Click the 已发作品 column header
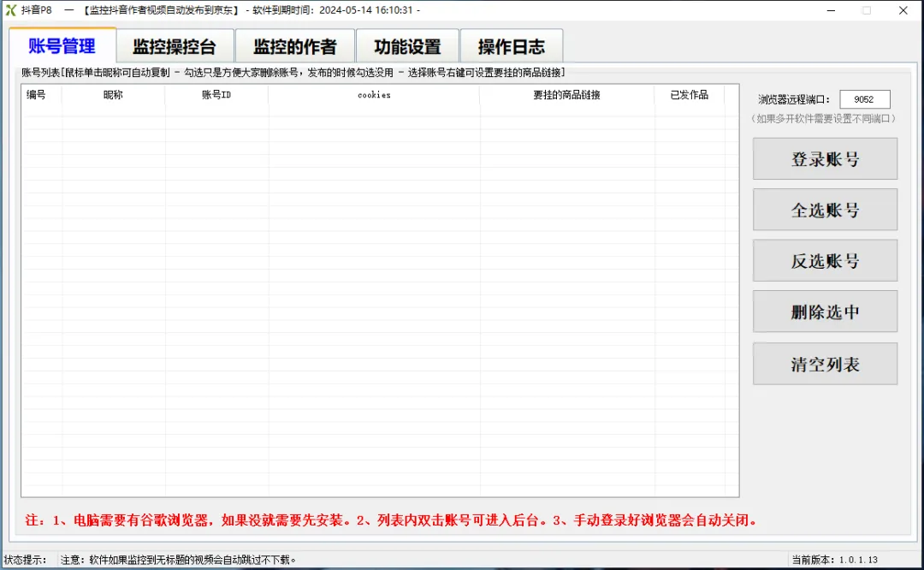The width and height of the screenshot is (924, 570). [x=690, y=95]
